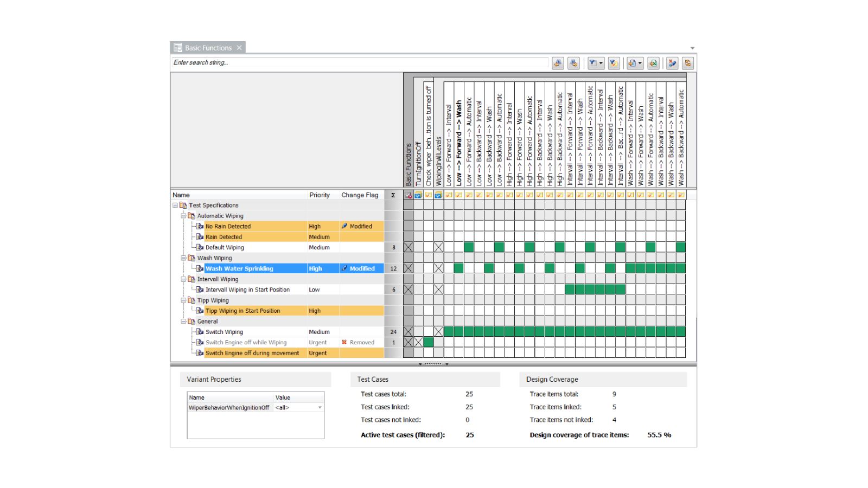Click the Excel export toolbar icon
The width and height of the screenshot is (868, 488).
pos(653,63)
